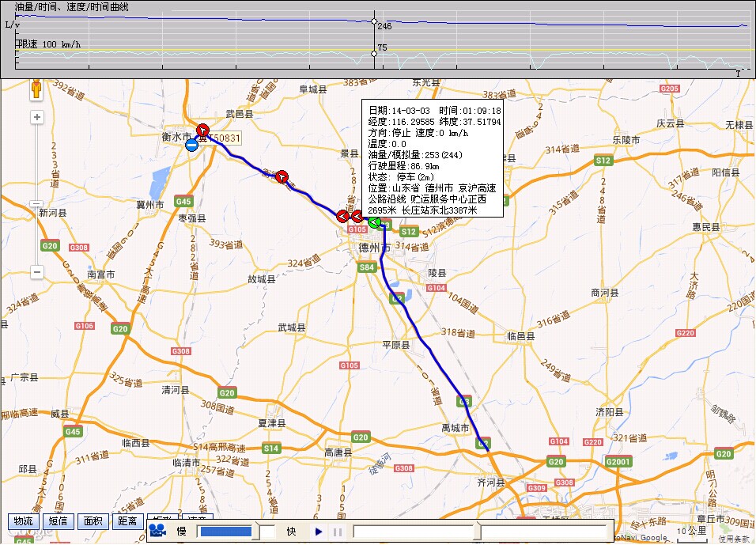This screenshot has width=756, height=545.
Task: Click the yellow pedestrian icon above zoom bar
Action: click(35, 89)
